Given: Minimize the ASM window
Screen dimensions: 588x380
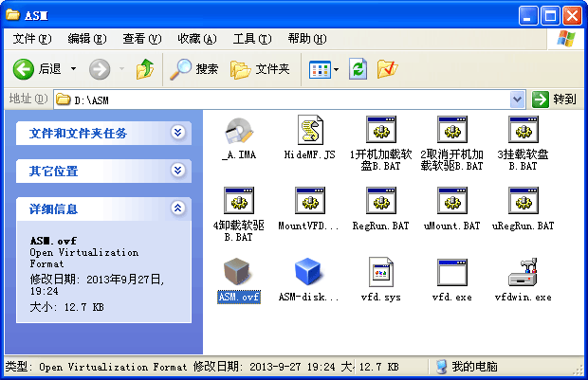Looking at the screenshot, I should 528,16.
